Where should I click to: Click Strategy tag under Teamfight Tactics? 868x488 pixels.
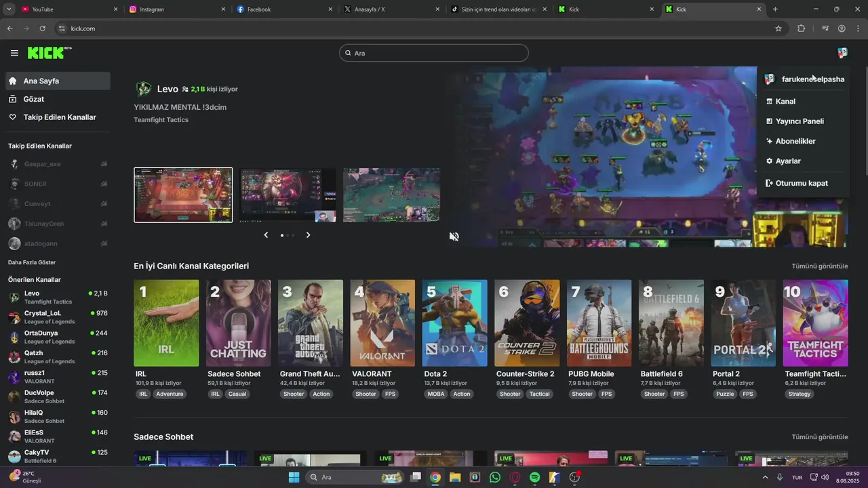(x=800, y=394)
